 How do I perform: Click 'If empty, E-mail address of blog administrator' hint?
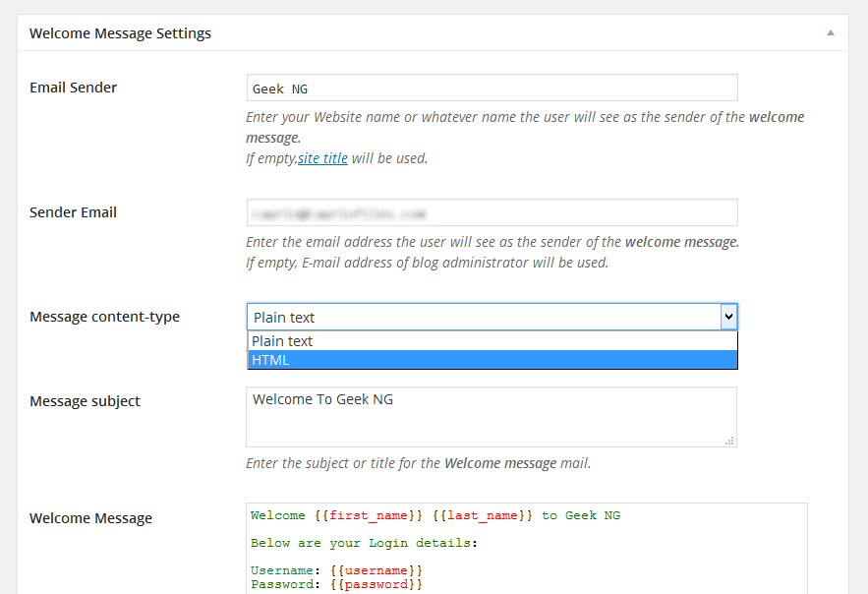(428, 263)
